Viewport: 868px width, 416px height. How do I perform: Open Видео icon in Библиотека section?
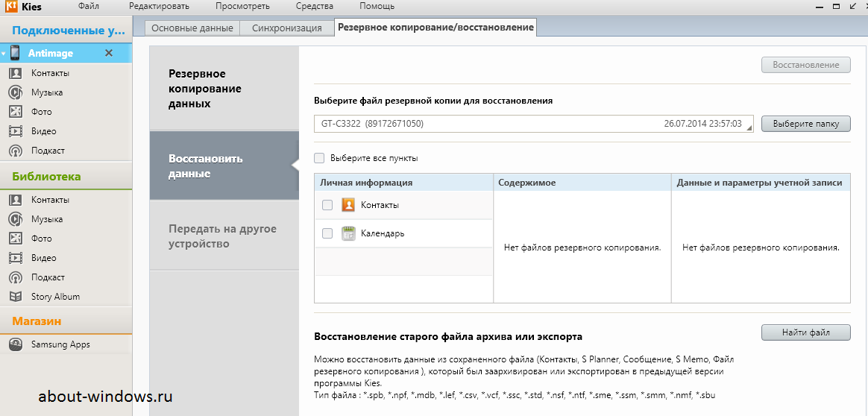pos(16,258)
